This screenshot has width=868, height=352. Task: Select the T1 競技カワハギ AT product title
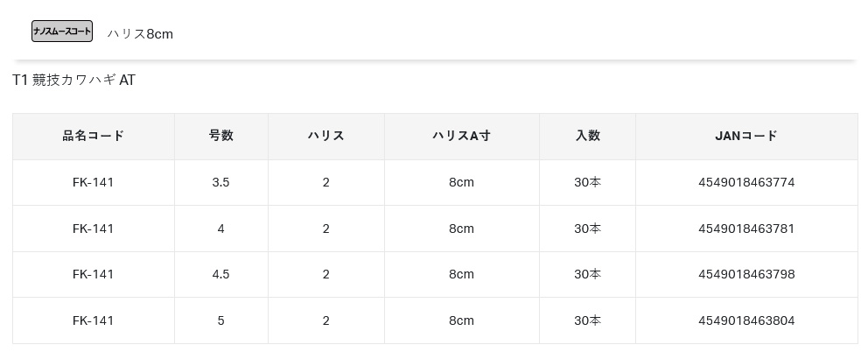[x=73, y=81]
